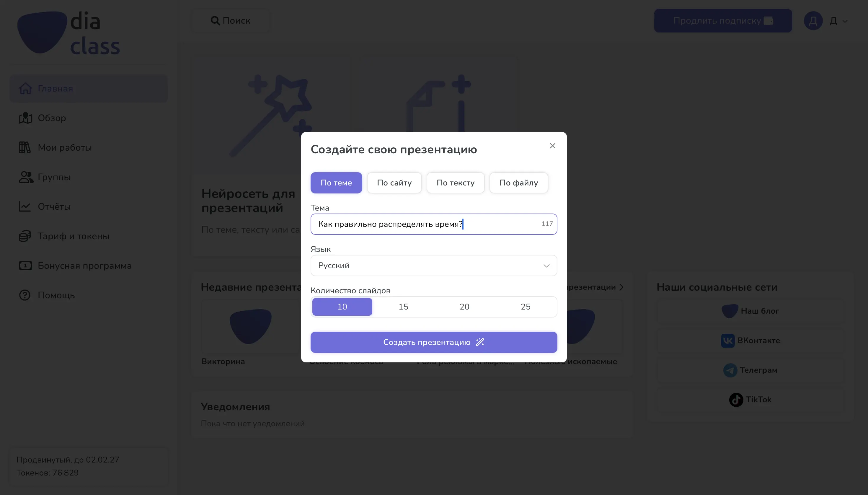Close the create presentation dialog
The width and height of the screenshot is (868, 495).
552,146
